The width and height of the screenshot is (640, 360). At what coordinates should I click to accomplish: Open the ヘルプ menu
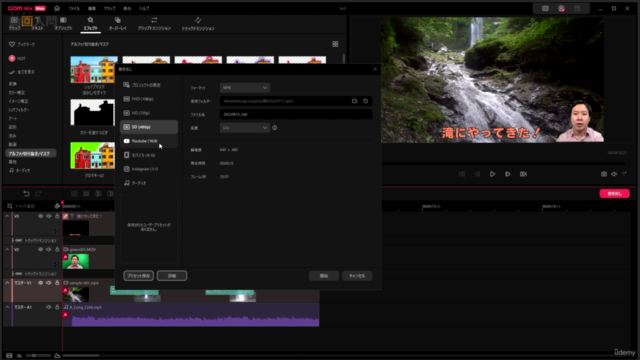[x=144, y=8]
